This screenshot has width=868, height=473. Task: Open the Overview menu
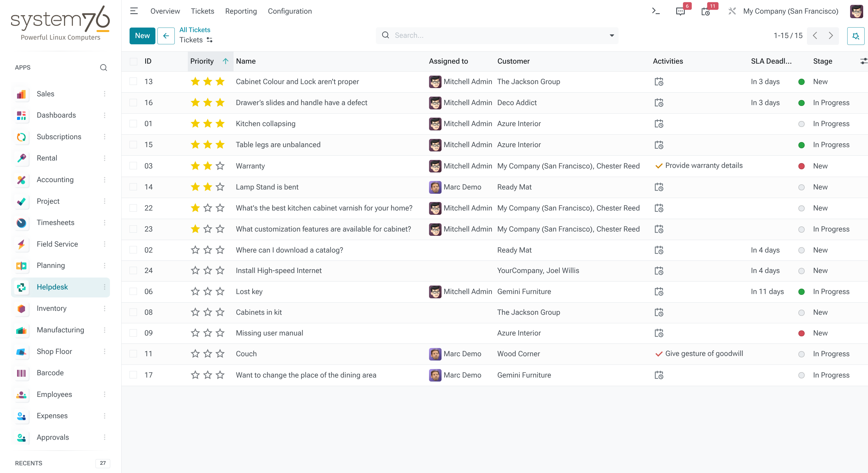(x=165, y=11)
